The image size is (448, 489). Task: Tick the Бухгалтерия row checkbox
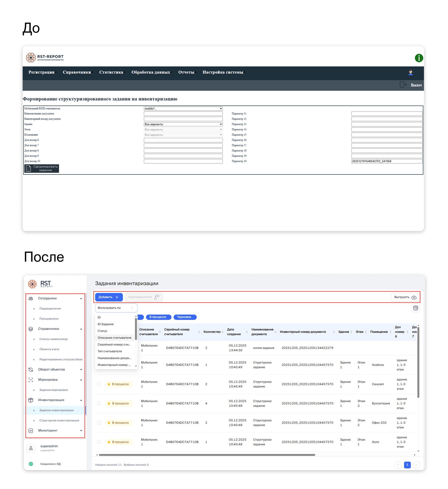click(x=99, y=403)
